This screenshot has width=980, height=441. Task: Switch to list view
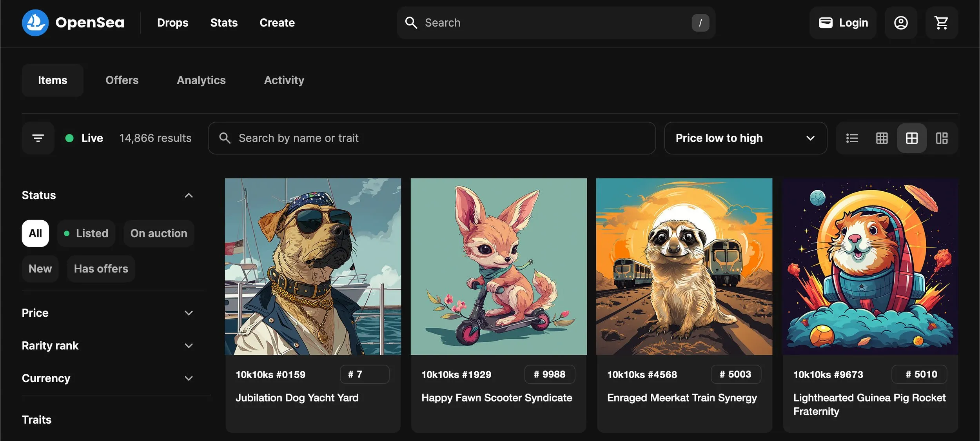coord(852,138)
